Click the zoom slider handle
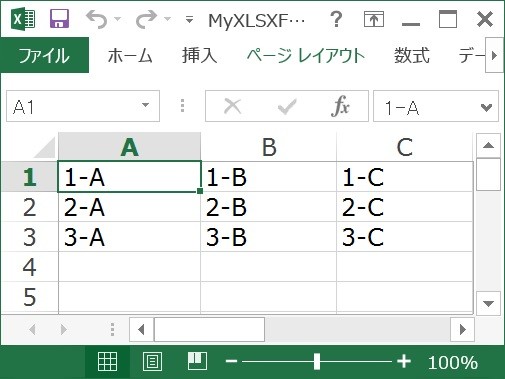The height and width of the screenshot is (379, 505). (317, 362)
